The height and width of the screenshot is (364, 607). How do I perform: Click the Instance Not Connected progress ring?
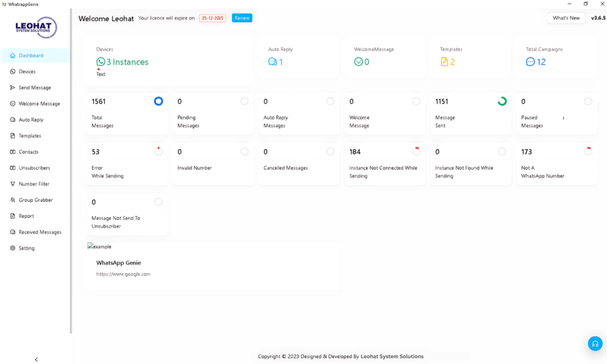pyautogui.click(x=416, y=151)
